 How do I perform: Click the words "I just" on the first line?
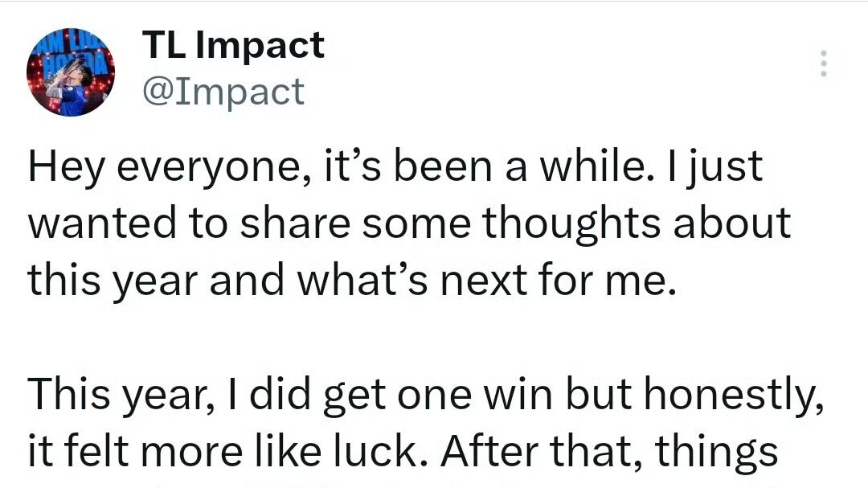pos(725,167)
